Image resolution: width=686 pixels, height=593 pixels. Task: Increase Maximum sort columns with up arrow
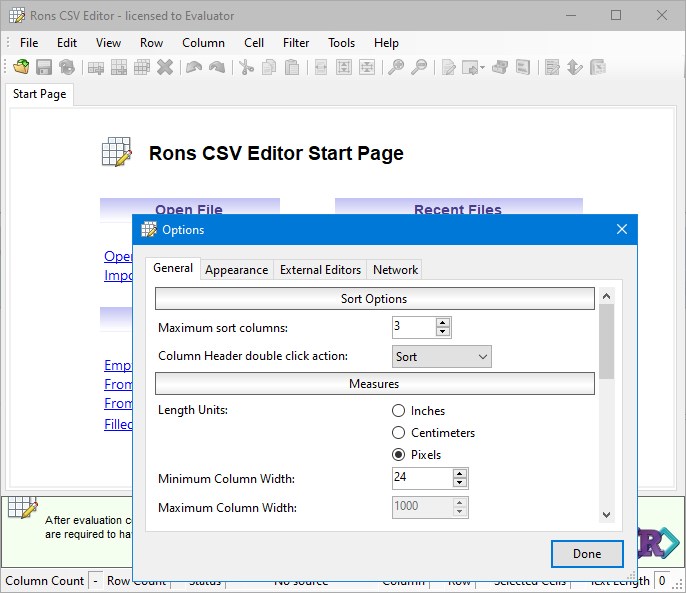click(443, 322)
